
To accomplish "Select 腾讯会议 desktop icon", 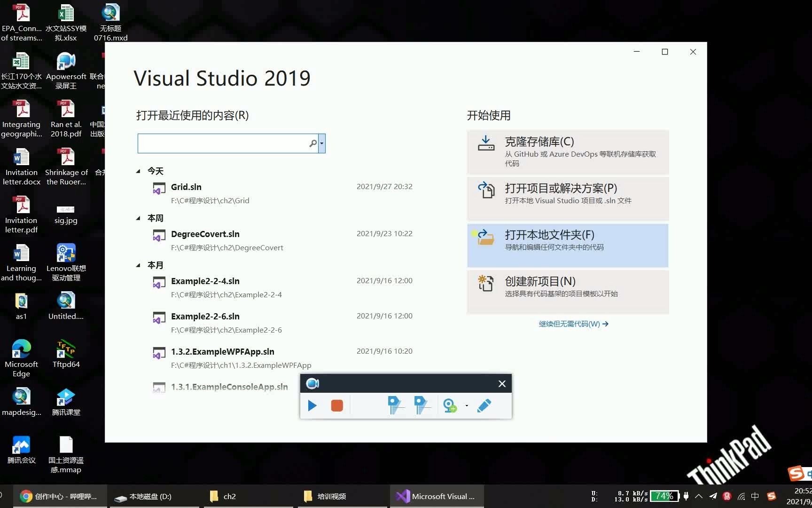I will click(21, 450).
